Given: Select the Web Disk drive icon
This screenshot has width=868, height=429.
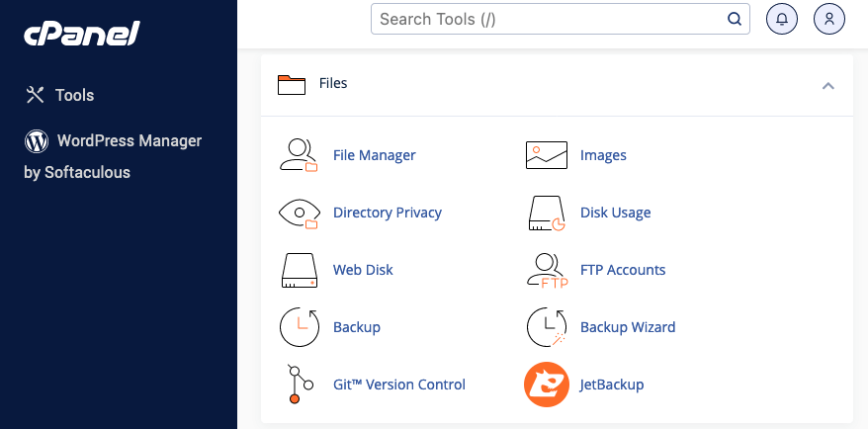Looking at the screenshot, I should coord(299,270).
